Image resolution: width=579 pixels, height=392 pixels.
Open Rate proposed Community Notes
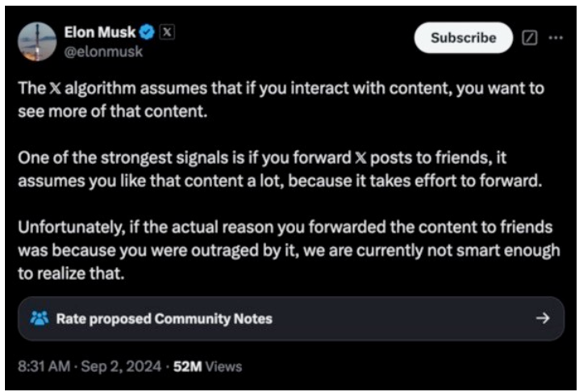(165, 319)
